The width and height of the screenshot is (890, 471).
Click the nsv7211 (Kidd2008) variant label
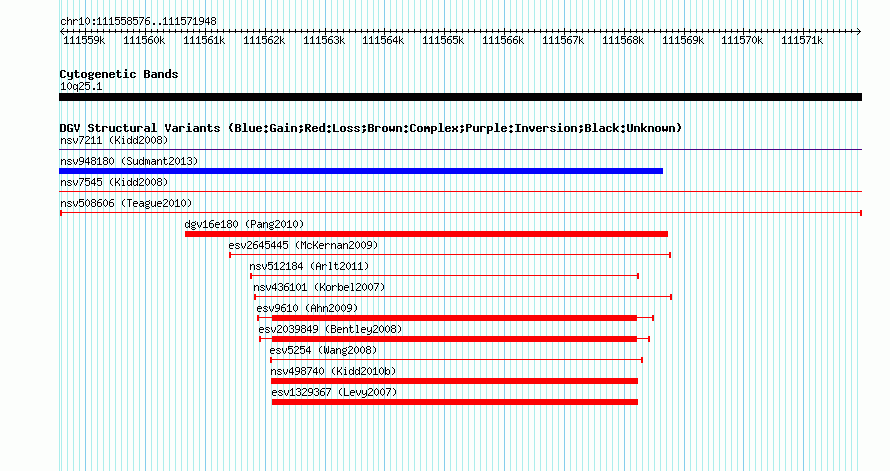pos(114,140)
